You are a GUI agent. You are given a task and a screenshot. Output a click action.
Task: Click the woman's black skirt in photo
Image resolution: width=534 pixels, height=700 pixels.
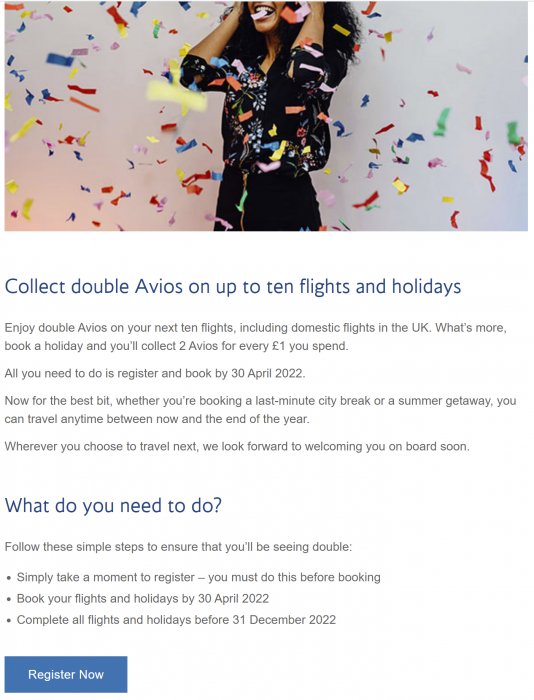pos(268,199)
